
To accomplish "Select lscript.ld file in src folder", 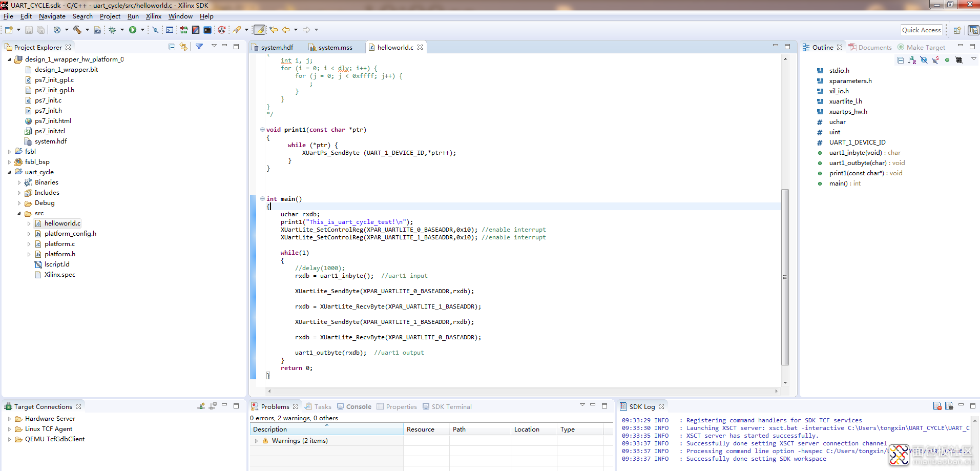I will [x=57, y=264].
